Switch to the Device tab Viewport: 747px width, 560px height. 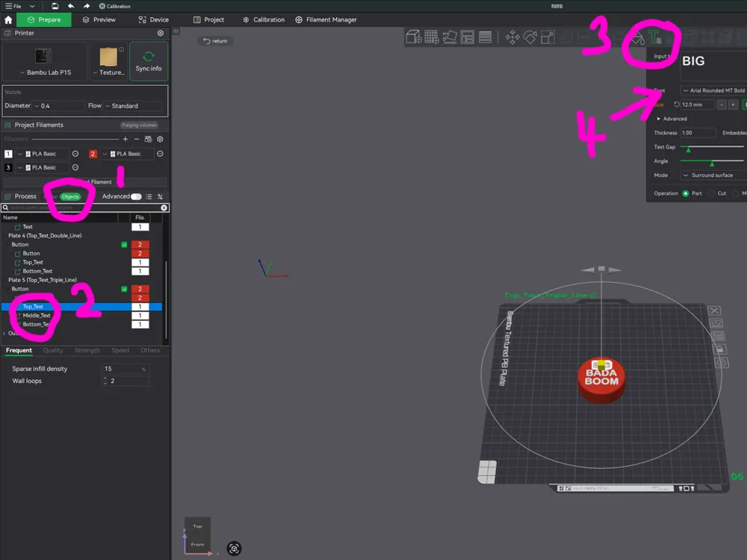click(x=153, y=20)
